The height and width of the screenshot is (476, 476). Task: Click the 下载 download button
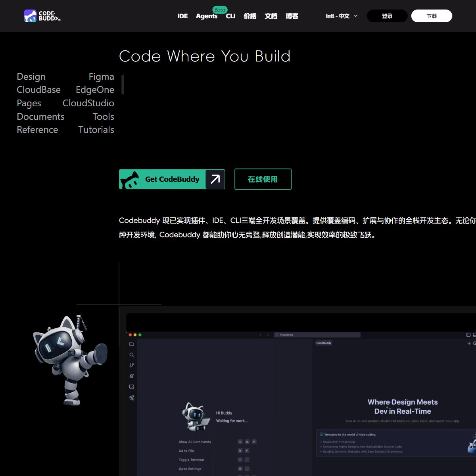click(432, 16)
